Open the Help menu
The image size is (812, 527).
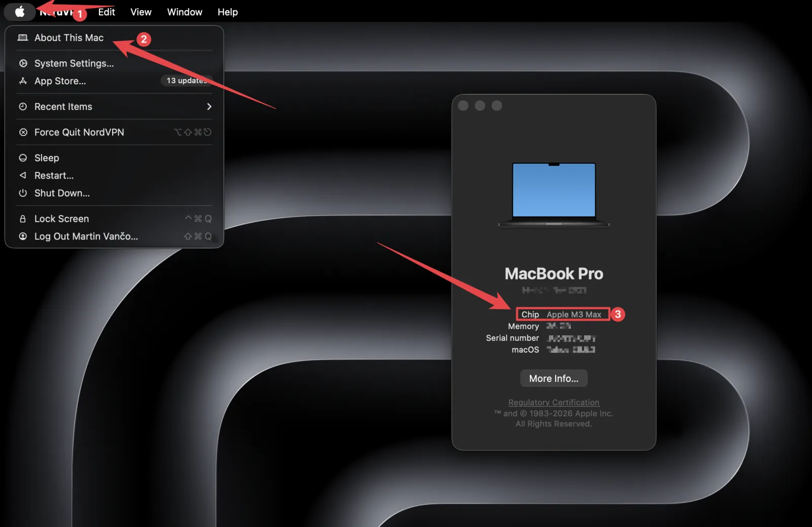pyautogui.click(x=228, y=12)
